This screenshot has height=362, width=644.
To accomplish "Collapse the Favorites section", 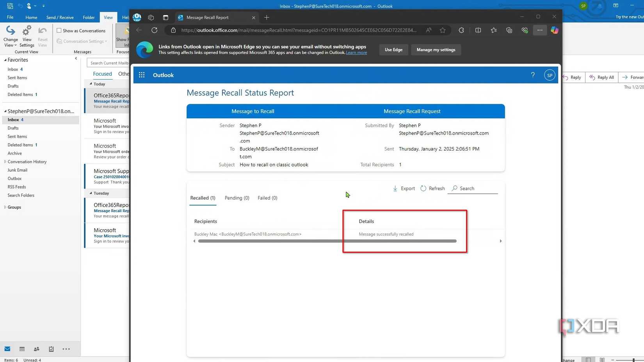I will [x=5, y=60].
